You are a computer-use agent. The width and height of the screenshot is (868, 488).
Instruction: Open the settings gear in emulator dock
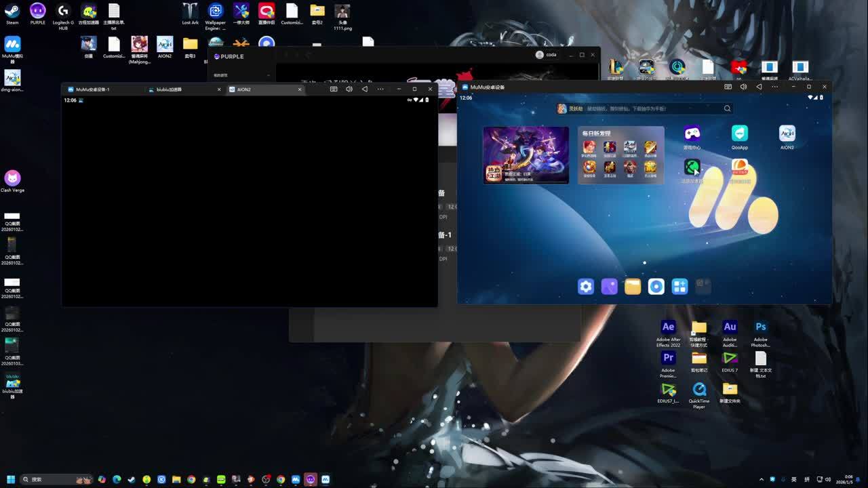click(585, 287)
